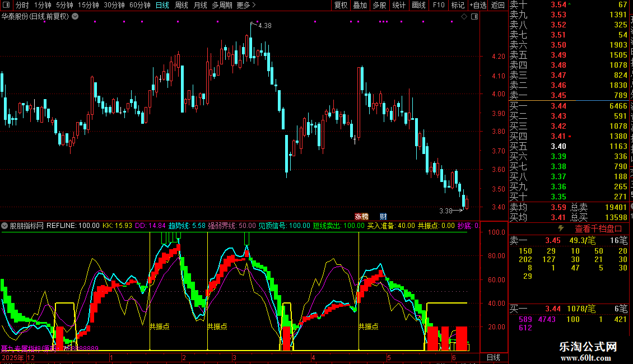The width and height of the screenshot is (633, 364).
Task: Click the 49.3/笔 sell-one detail value
Action: [x=583, y=240]
